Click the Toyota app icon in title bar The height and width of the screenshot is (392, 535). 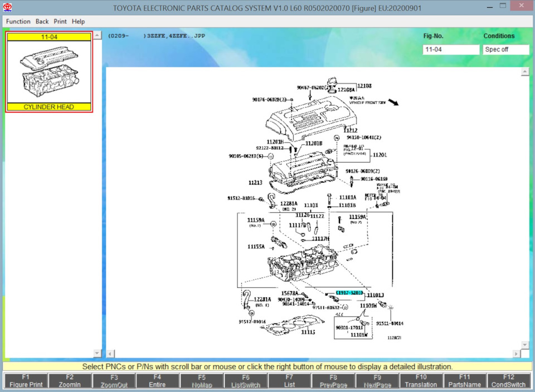(8, 8)
